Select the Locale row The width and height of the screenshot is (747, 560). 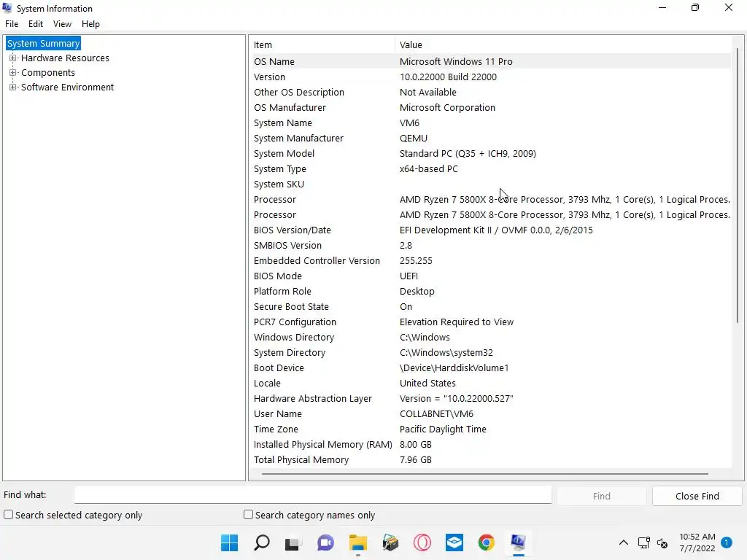click(x=491, y=383)
